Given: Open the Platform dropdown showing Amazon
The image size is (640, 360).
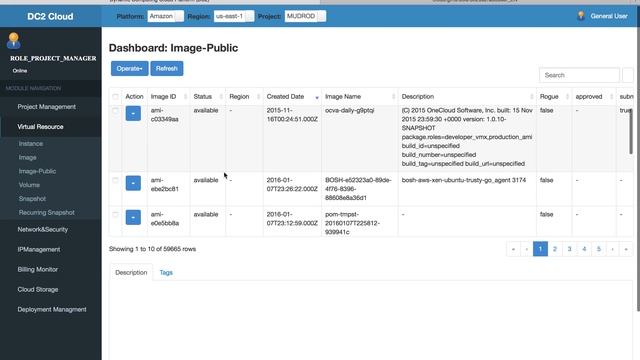Looking at the screenshot, I should (165, 16).
